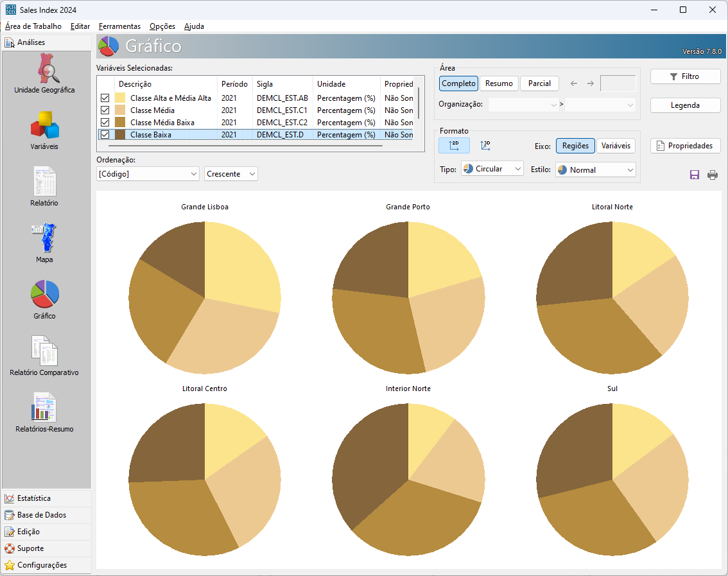728x576 pixels.
Task: Uncheck the Classe Alta e Média Alta variable
Action: point(105,98)
